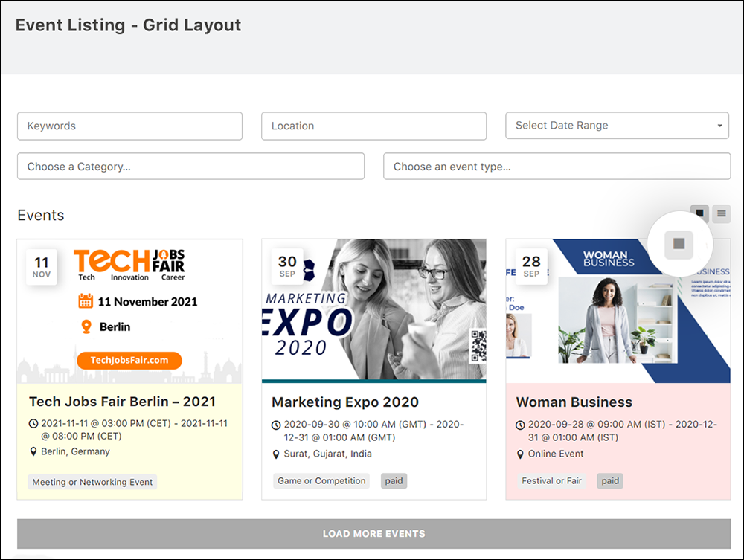Click the LOAD MORE EVENTS button
Viewport: 744px width, 560px height.
pos(374,534)
